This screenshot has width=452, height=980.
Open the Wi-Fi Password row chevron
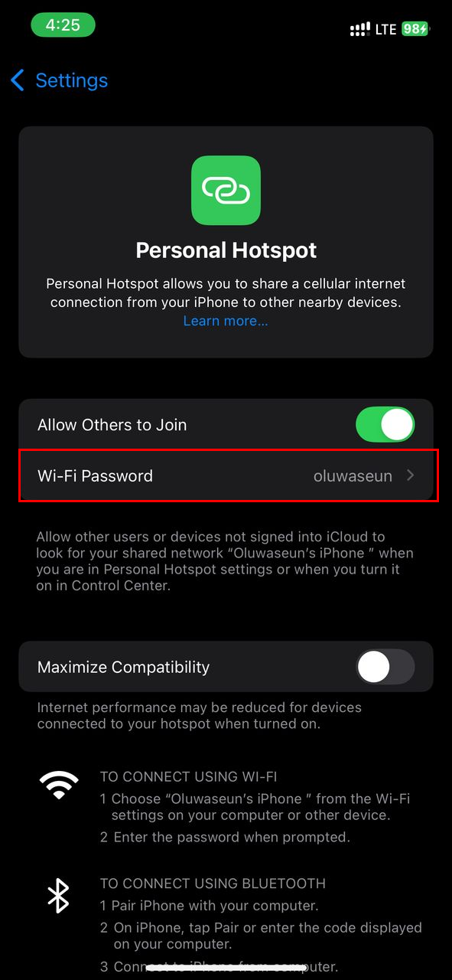[x=411, y=475]
